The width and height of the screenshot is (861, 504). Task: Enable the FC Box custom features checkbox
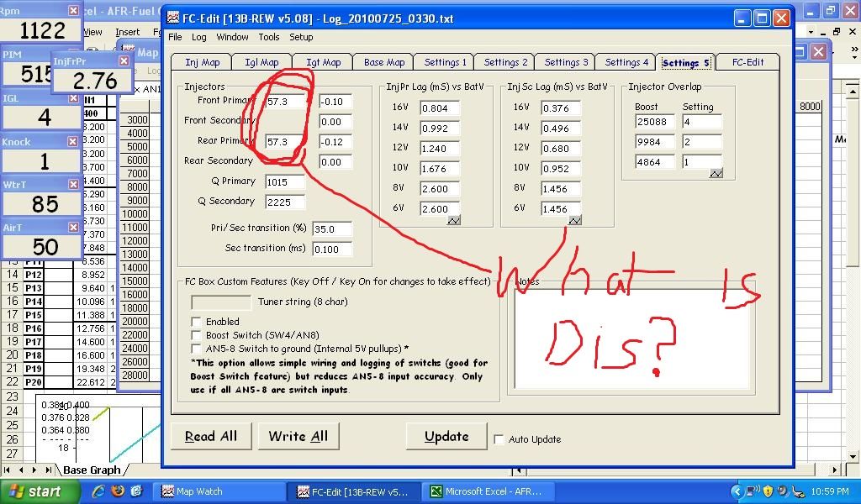196,322
